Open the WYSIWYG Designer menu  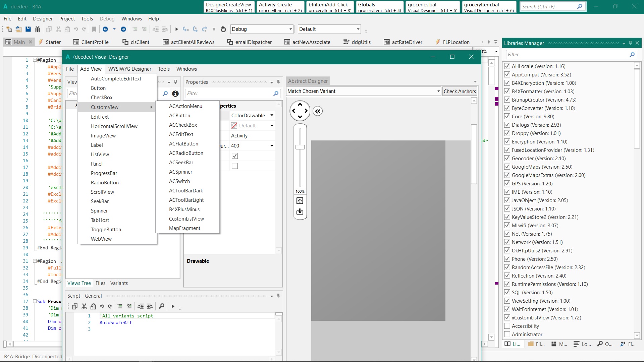point(129,69)
